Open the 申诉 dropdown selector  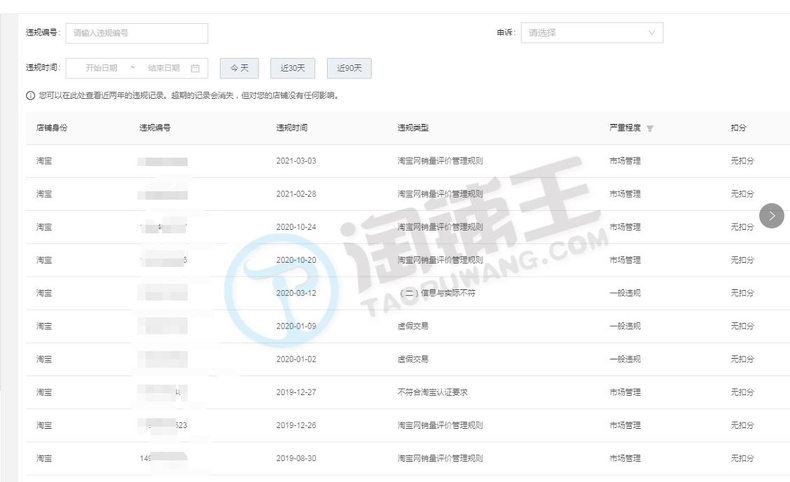pyautogui.click(x=591, y=33)
